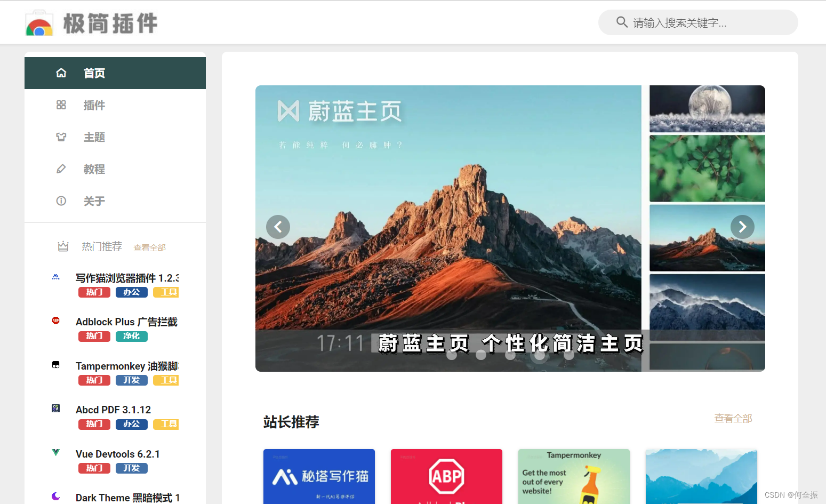Click the 净化 tag under Adblock Plus

click(132, 336)
